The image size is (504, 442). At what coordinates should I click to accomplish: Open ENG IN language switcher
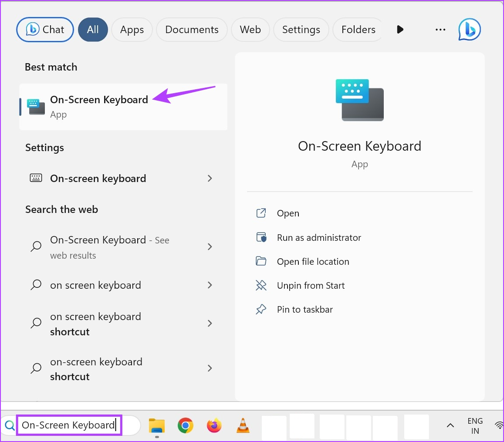click(475, 425)
